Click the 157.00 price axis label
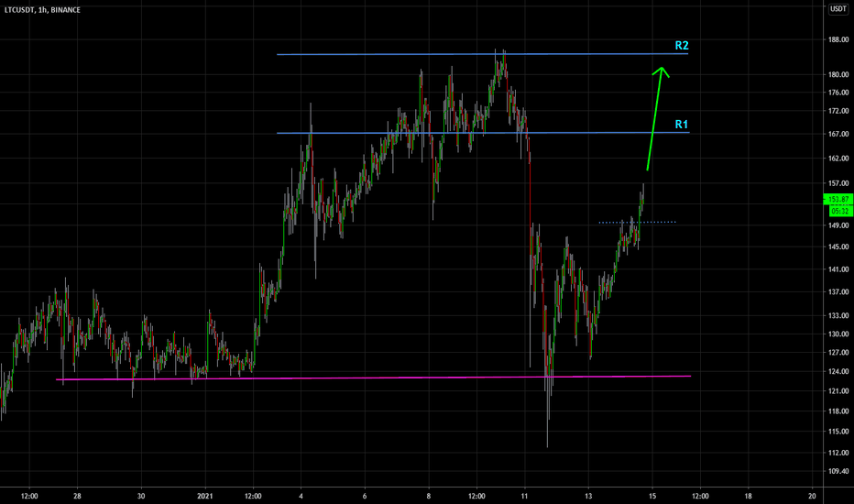 click(x=838, y=183)
